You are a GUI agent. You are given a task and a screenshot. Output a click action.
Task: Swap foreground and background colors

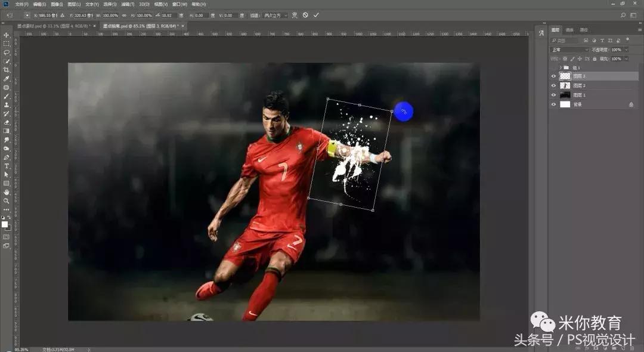click(9, 218)
